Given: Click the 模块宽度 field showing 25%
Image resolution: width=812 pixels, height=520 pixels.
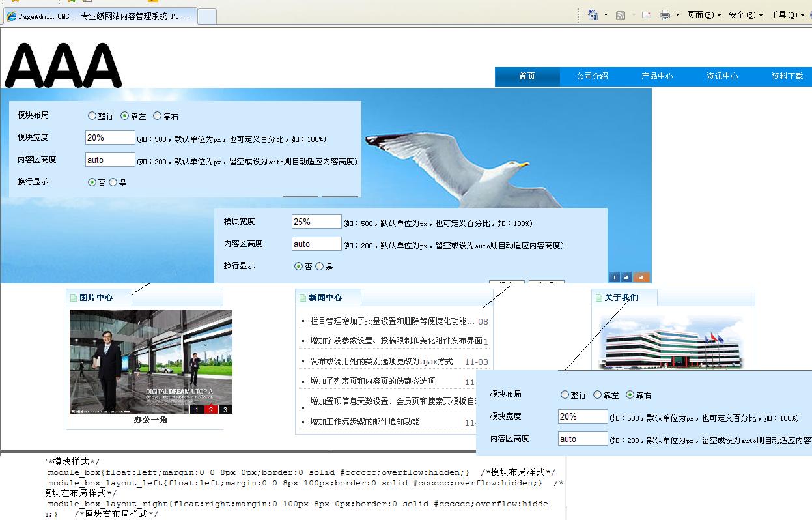Looking at the screenshot, I should (316, 222).
